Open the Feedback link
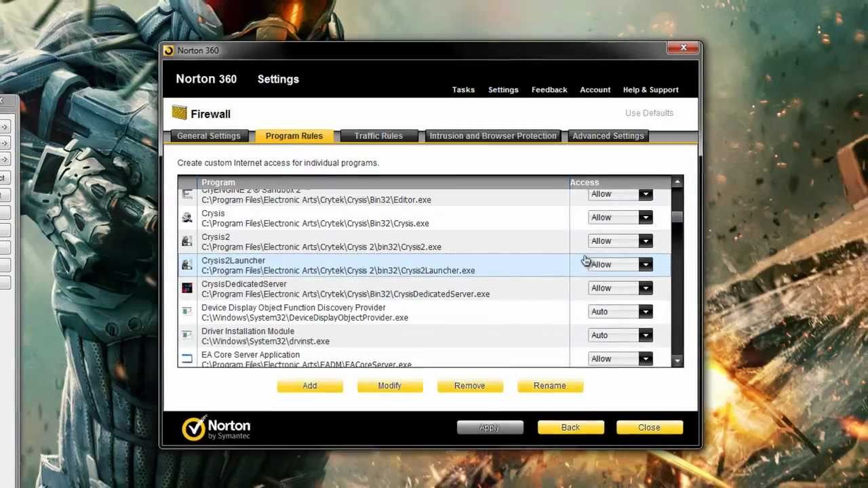Image resolution: width=868 pixels, height=488 pixels. [549, 89]
